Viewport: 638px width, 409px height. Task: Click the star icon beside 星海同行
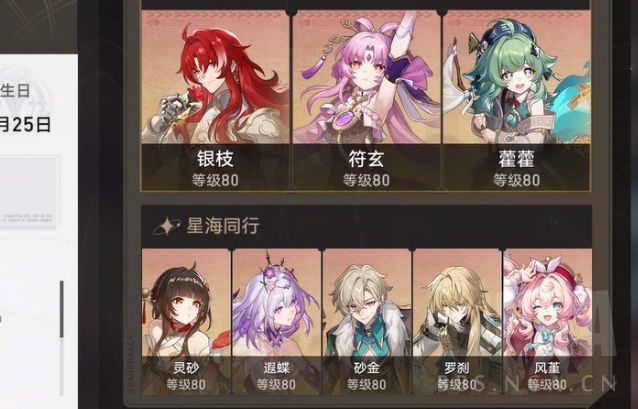click(x=166, y=226)
